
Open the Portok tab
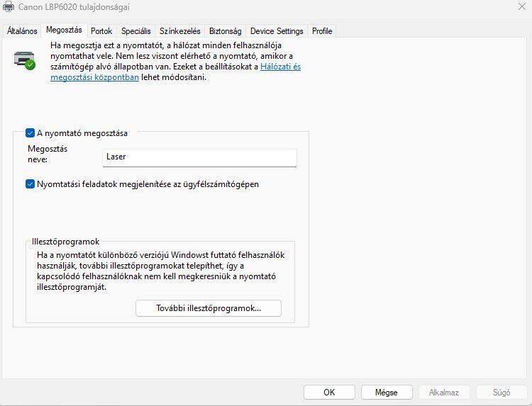101,31
